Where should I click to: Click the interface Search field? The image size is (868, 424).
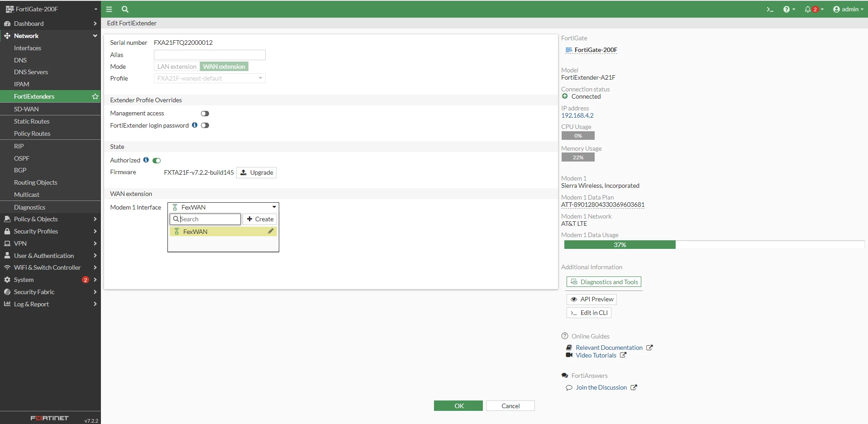(x=205, y=219)
